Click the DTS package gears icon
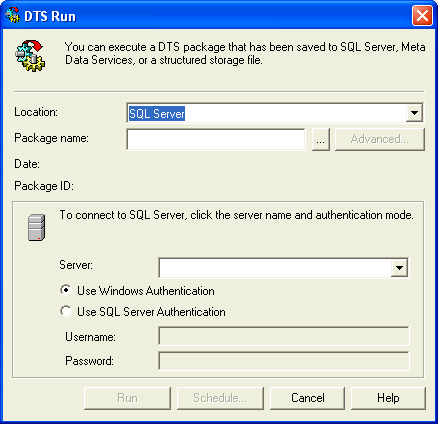Viewport: 438px width, 424px height. click(x=29, y=56)
